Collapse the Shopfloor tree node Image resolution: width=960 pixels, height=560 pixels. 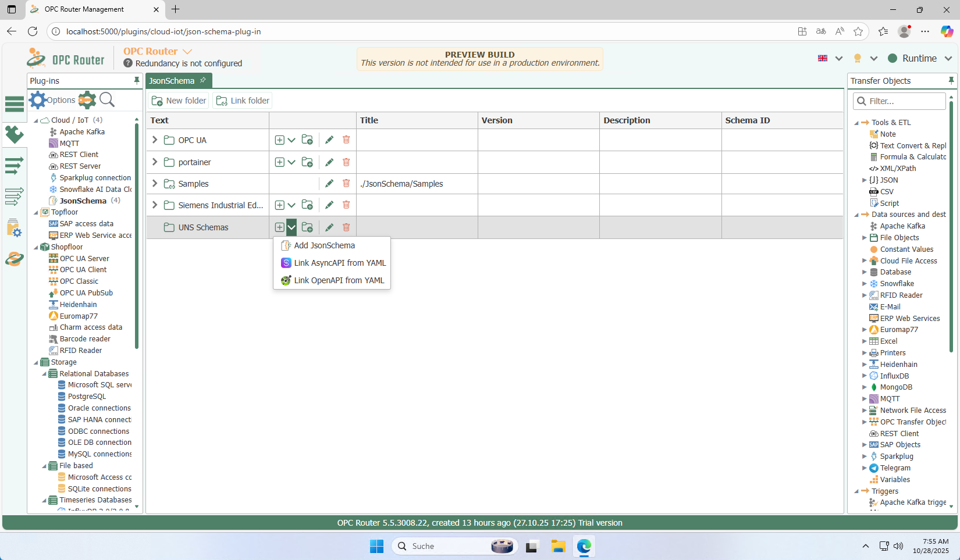click(x=36, y=247)
